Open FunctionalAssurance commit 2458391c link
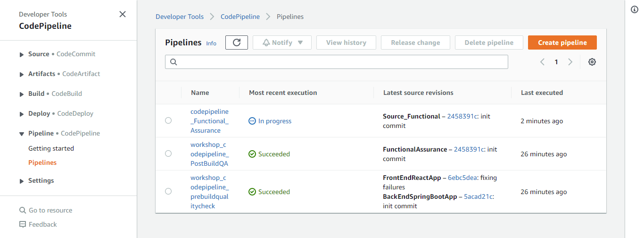The image size is (644, 238). point(469,149)
